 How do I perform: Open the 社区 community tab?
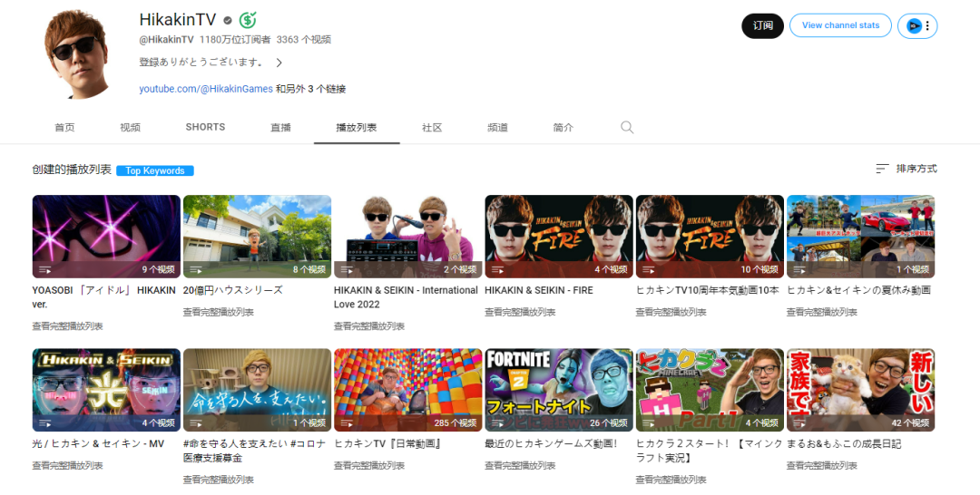(x=432, y=128)
